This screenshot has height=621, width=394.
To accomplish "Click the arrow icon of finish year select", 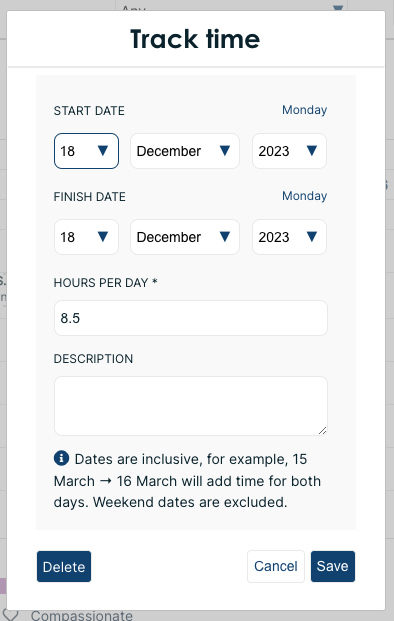I will point(312,236).
